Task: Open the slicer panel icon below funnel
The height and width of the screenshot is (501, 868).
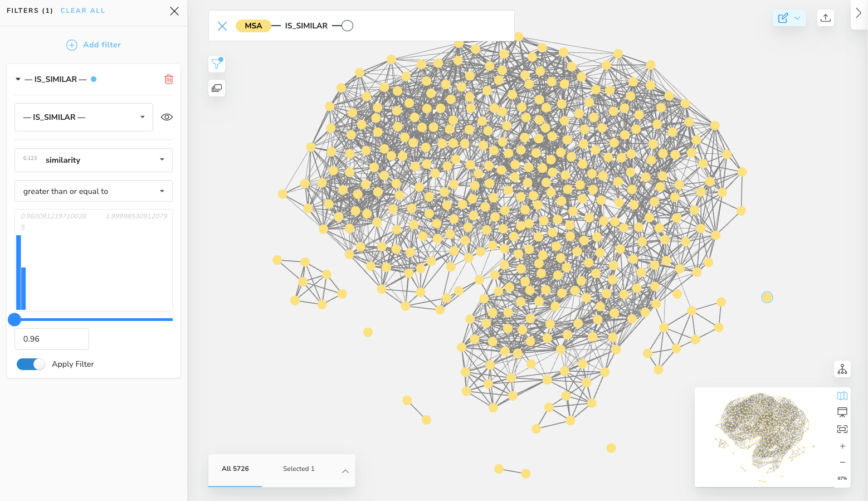Action: [217, 88]
